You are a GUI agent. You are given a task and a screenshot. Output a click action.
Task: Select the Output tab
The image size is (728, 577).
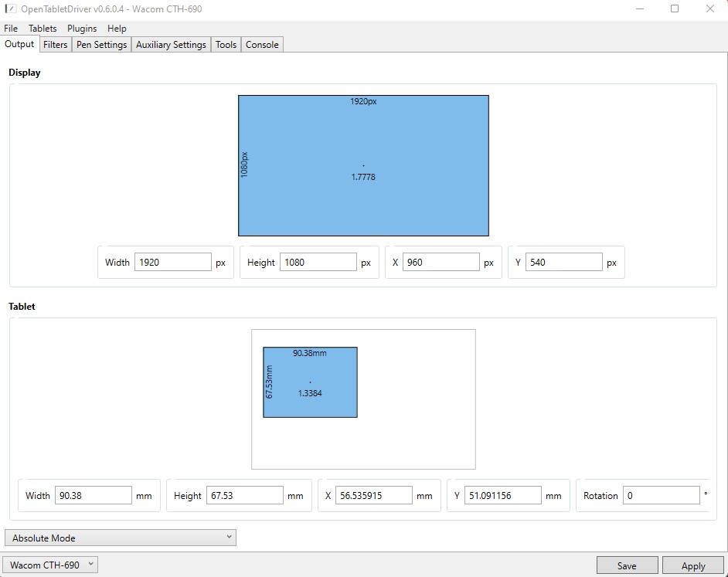coord(19,44)
